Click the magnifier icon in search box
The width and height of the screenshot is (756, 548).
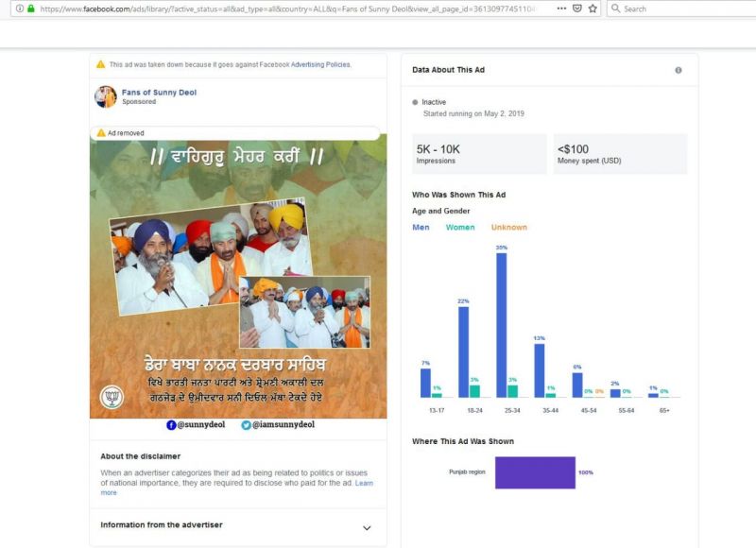click(x=615, y=9)
